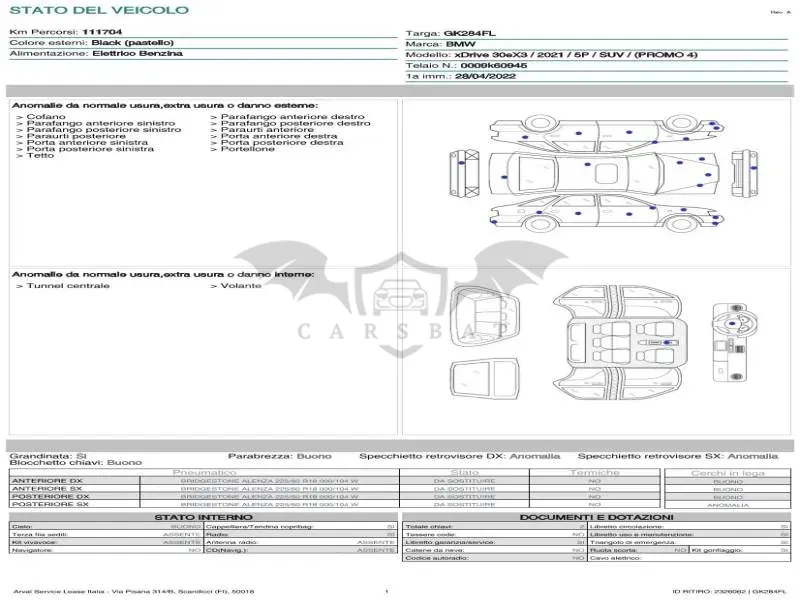Viewport: 800px width, 600px height.
Task: Click the "ID RITIRO" footer reference
Action: [729, 591]
